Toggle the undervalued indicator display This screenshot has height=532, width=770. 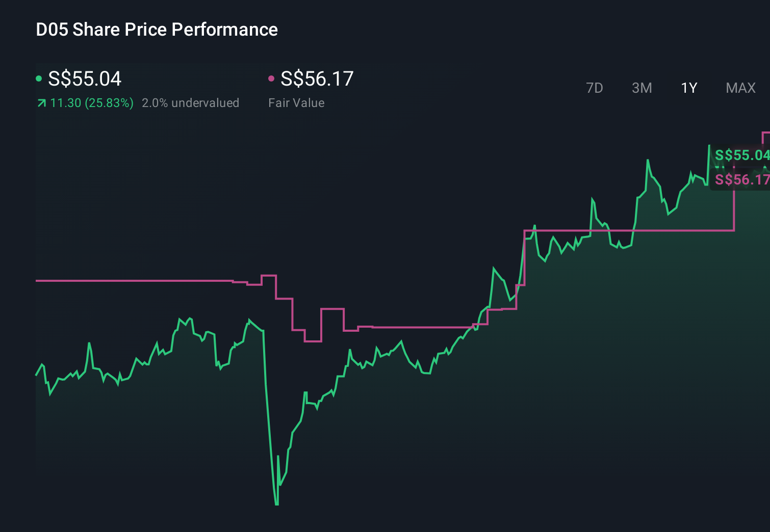[x=191, y=103]
